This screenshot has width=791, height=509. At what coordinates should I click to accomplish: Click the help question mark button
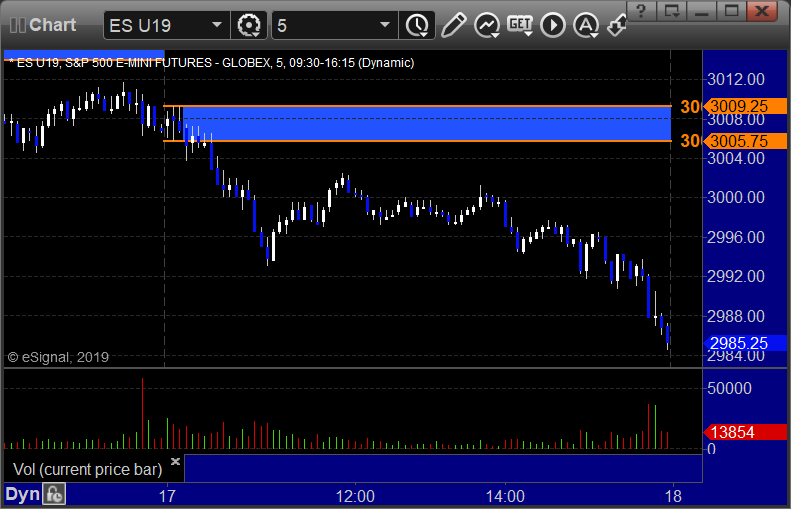click(641, 11)
